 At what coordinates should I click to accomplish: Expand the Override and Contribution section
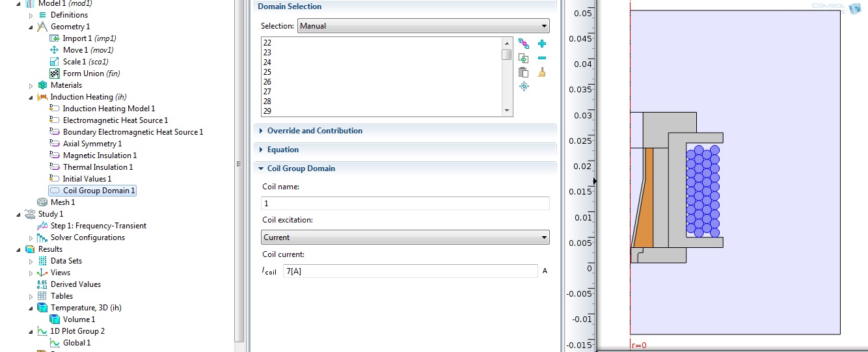[x=314, y=131]
